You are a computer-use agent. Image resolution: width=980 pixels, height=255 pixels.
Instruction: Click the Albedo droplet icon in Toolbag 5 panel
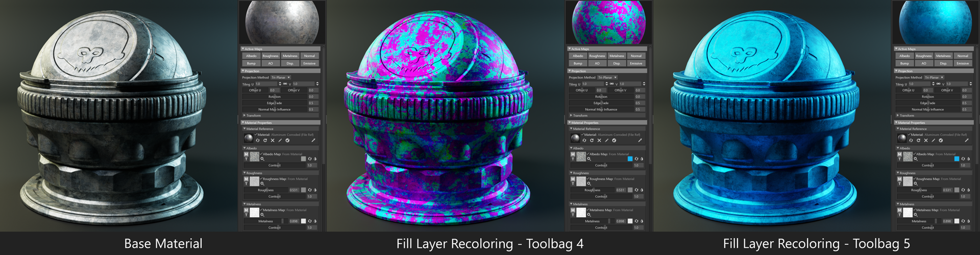[x=968, y=159]
